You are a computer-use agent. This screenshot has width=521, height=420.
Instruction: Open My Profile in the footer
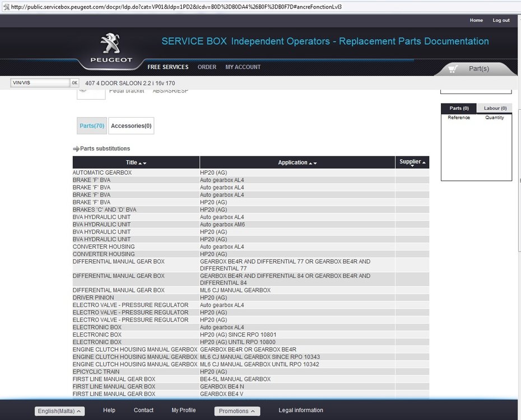(183, 410)
